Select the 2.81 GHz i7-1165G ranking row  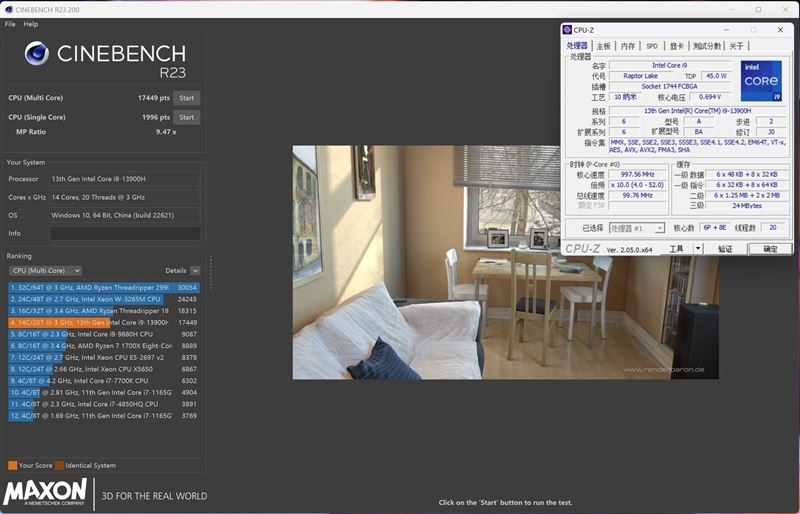click(x=104, y=393)
